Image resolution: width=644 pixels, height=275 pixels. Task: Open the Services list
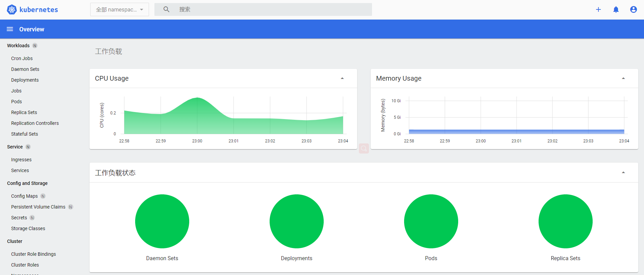click(20, 170)
